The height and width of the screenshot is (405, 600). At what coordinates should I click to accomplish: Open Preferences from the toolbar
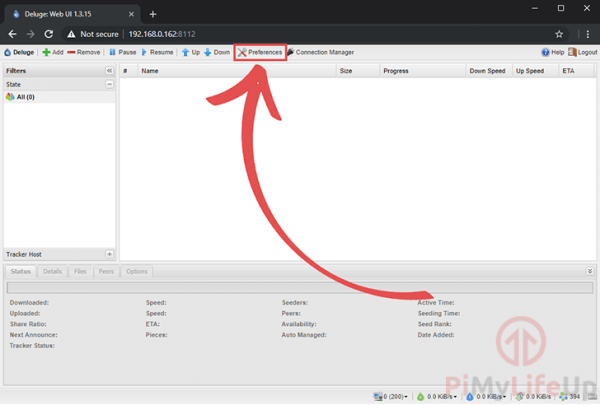(260, 52)
